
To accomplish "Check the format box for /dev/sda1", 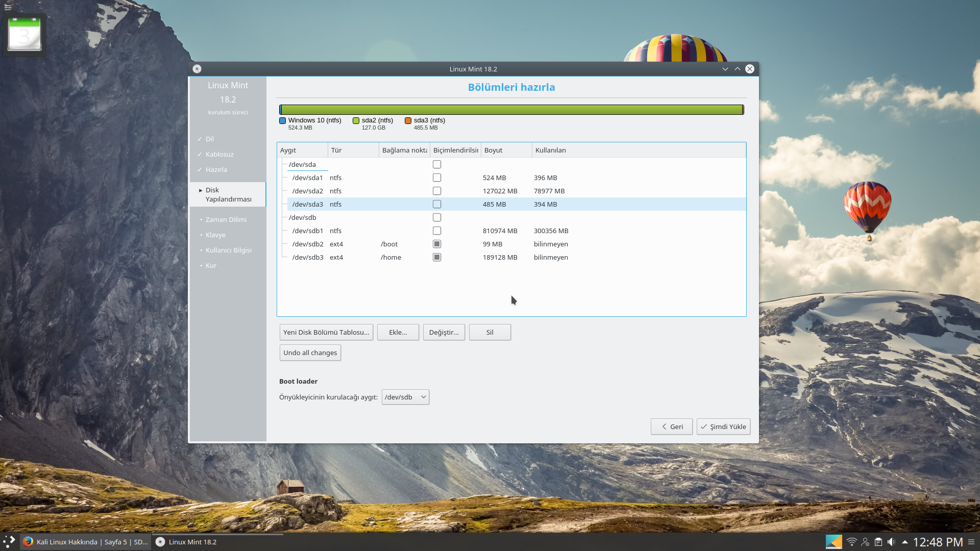I will 437,178.
